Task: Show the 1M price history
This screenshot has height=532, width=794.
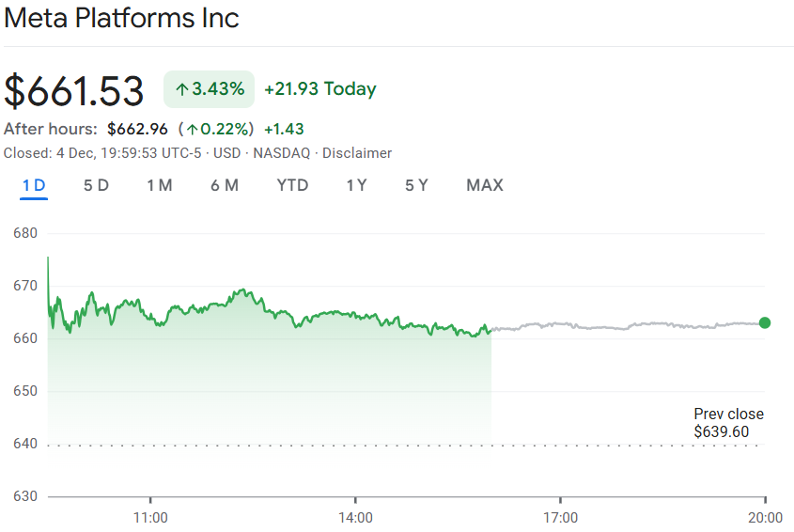Action: tap(159, 185)
